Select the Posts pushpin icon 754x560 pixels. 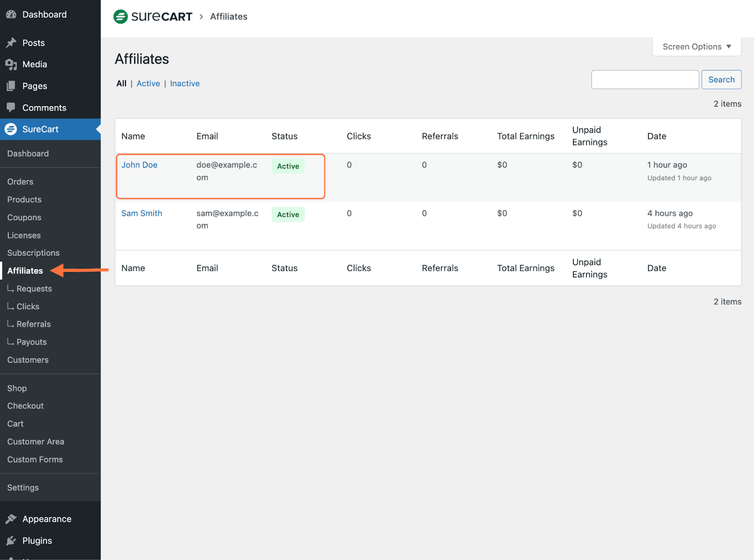(x=11, y=42)
